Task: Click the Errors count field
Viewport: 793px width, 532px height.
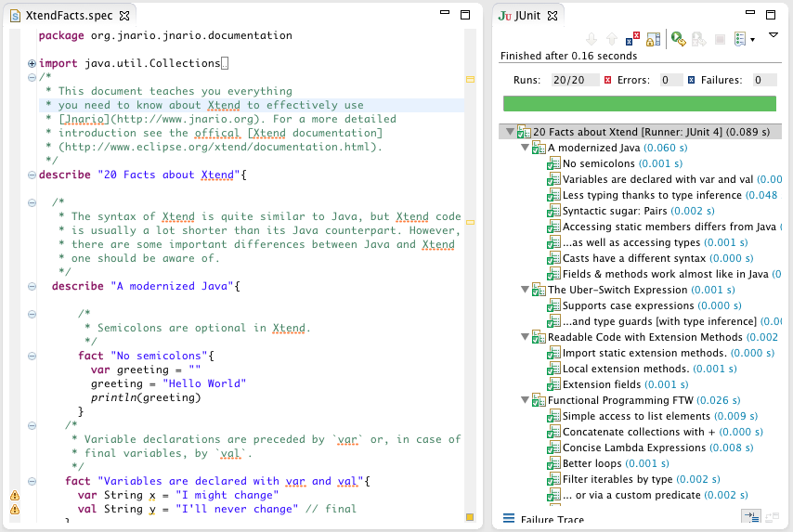Action: 671,80
